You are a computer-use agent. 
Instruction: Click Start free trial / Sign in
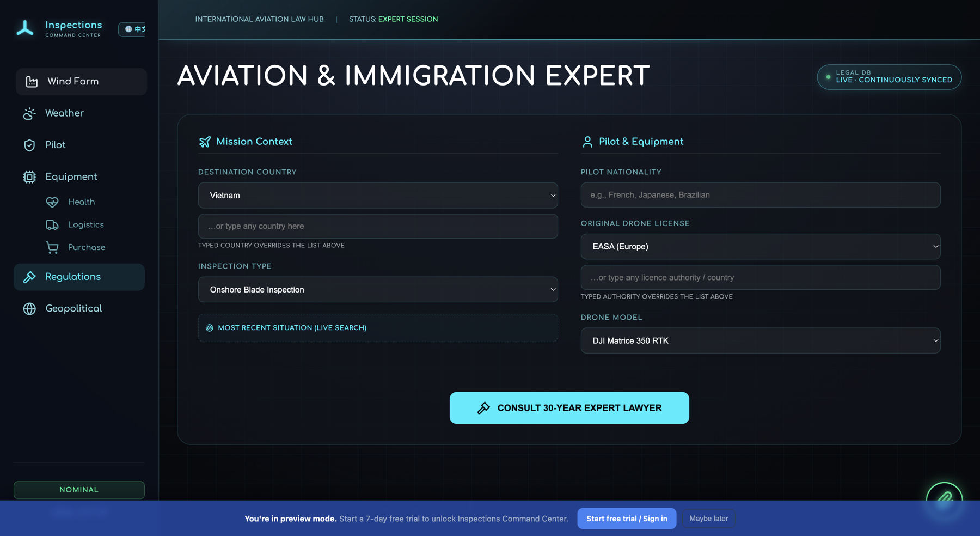[x=627, y=519]
